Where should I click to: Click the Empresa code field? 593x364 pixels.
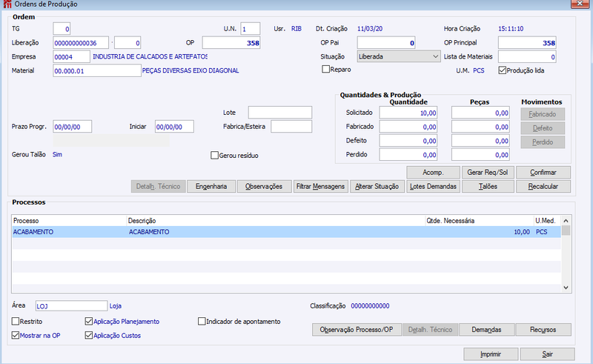coord(71,57)
